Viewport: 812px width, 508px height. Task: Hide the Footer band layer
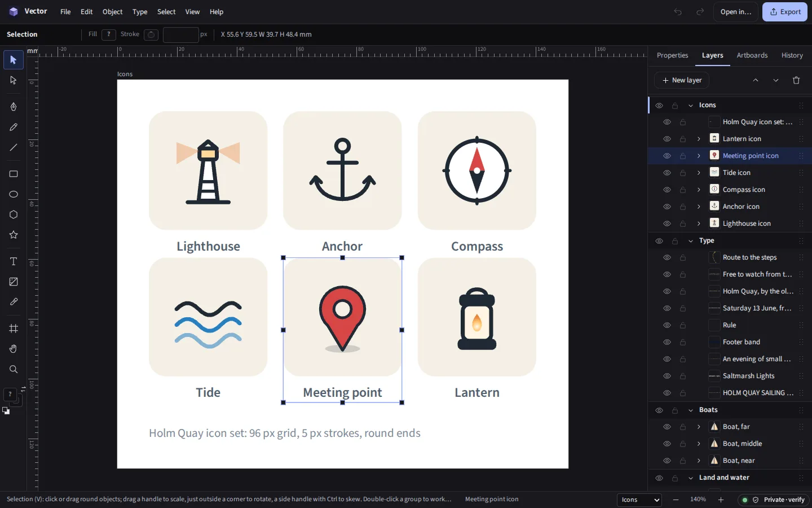667,342
